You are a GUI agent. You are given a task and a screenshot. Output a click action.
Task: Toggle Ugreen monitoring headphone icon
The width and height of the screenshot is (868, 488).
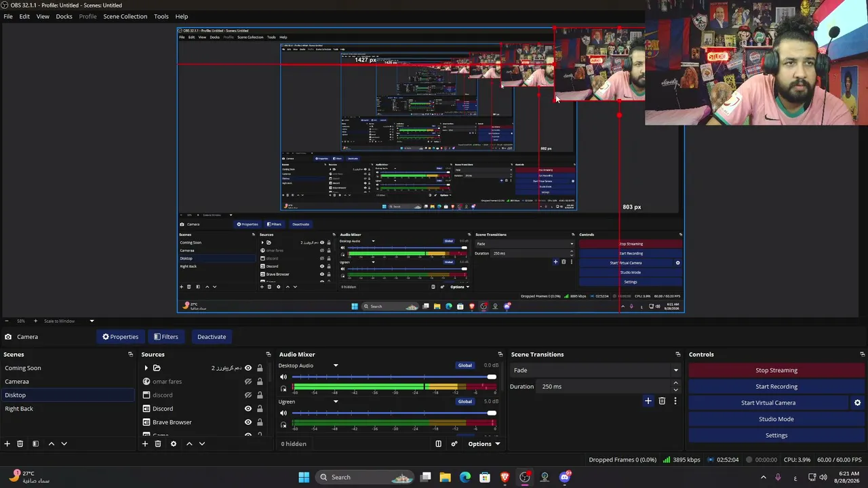(283, 425)
